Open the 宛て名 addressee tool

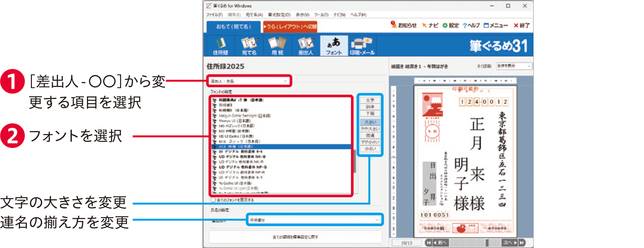[249, 46]
